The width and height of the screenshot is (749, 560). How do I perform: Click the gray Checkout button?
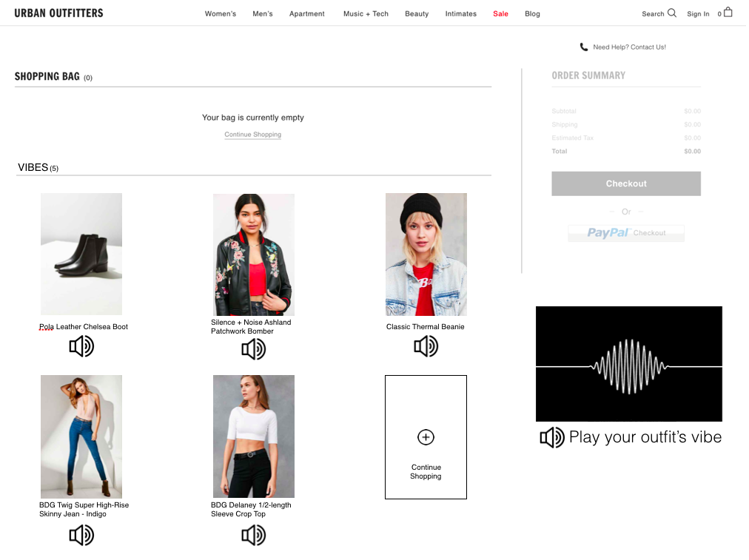pos(626,183)
